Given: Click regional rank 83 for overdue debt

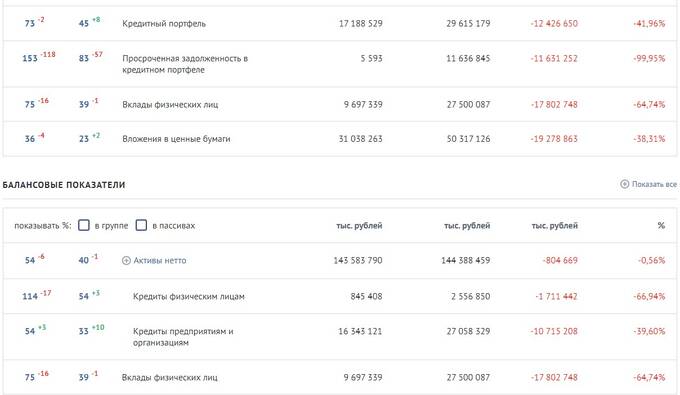Looking at the screenshot, I should pos(84,59).
